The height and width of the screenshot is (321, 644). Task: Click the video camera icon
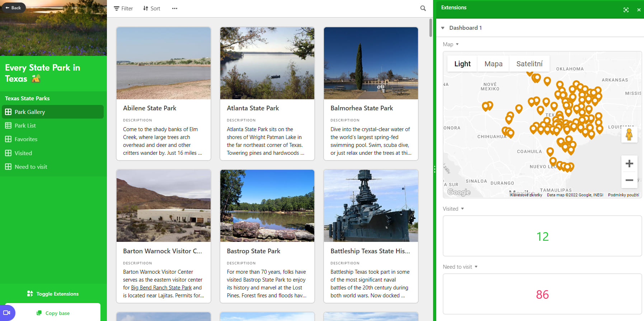(x=7, y=313)
